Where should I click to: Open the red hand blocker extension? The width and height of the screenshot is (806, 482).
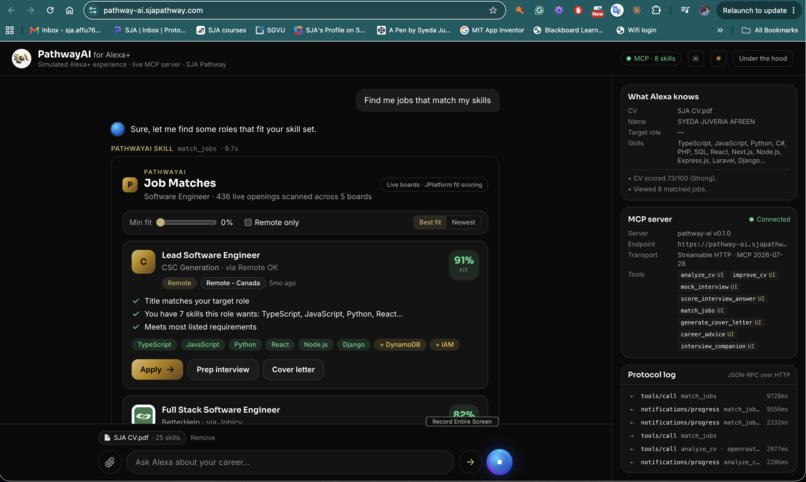(x=578, y=10)
